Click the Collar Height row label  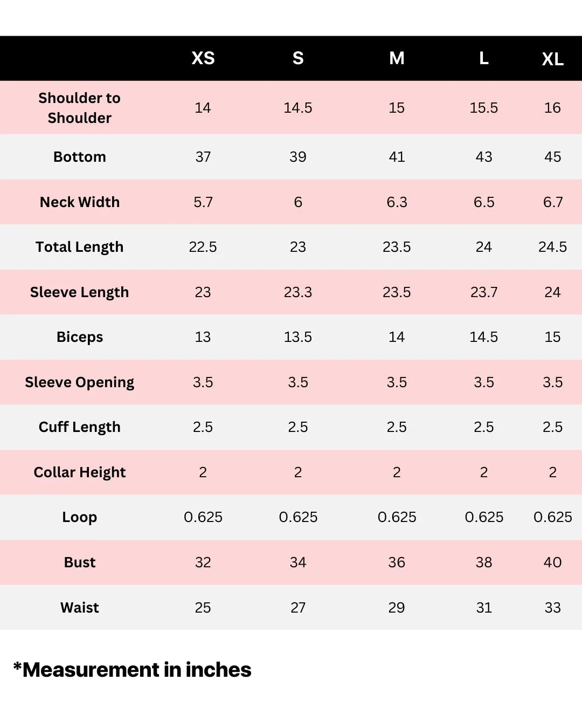[80, 472]
